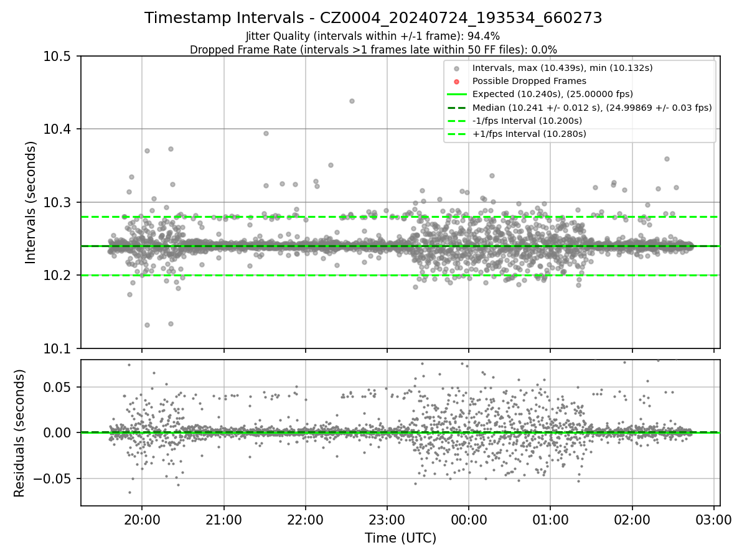Click the red marker beside Possible Dropped Frames
Screen dimensions: 747x560
click(456, 82)
